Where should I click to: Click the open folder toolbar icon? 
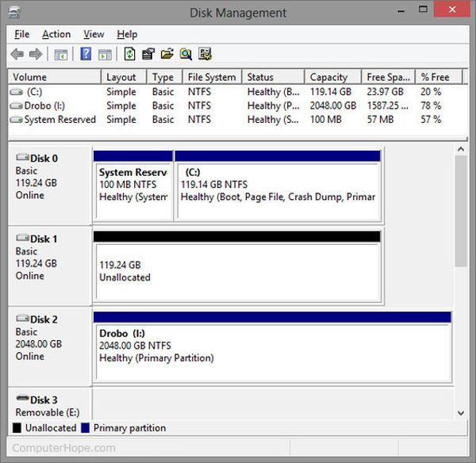167,54
